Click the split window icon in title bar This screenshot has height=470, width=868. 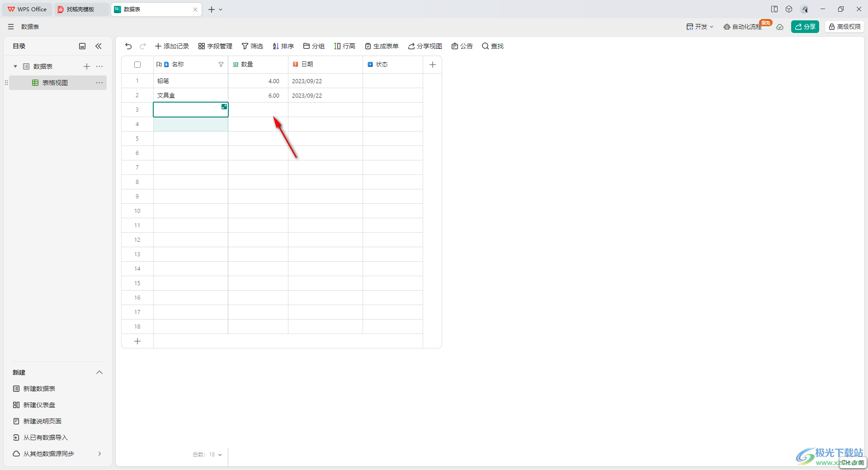[774, 9]
